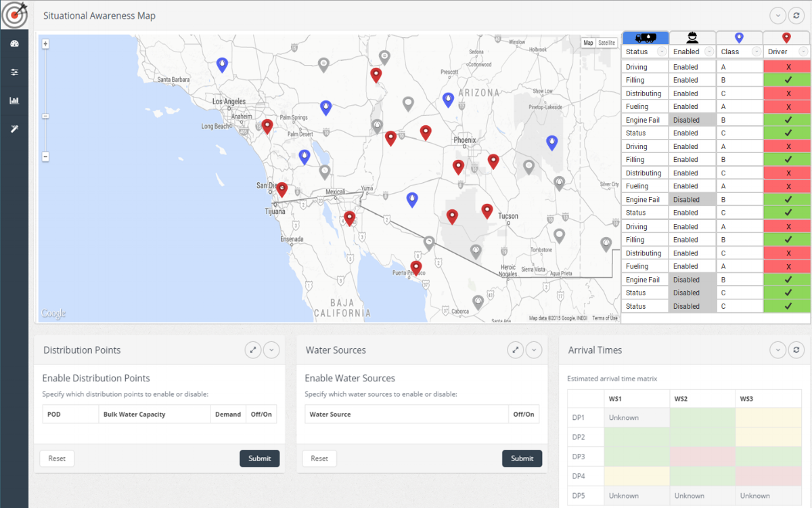Submit the Enable Distribution Points form
The image size is (812, 508).
259,458
